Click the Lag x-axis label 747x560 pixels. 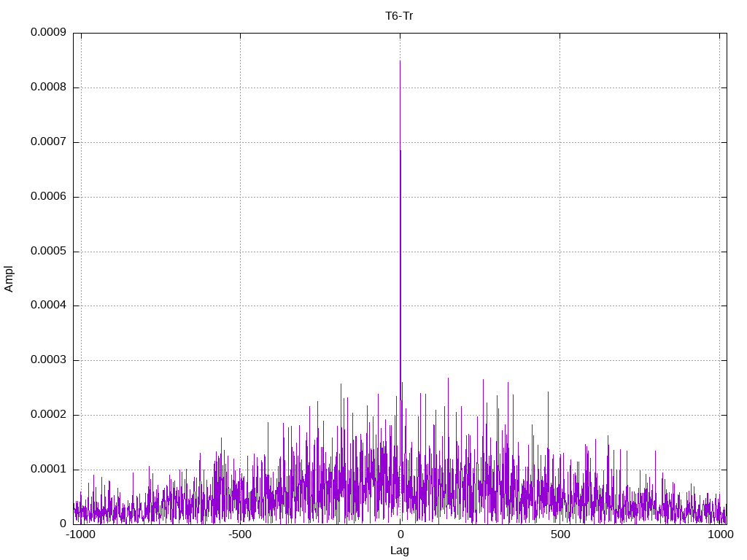(399, 551)
